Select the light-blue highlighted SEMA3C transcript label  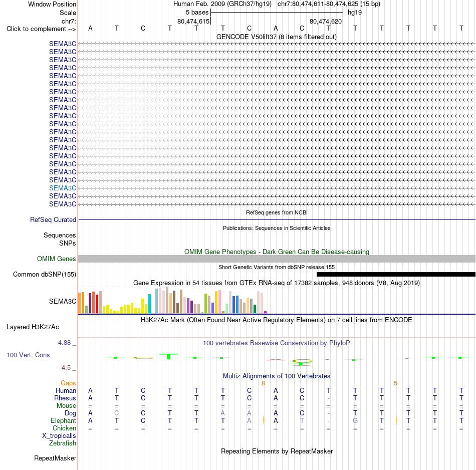[63, 188]
